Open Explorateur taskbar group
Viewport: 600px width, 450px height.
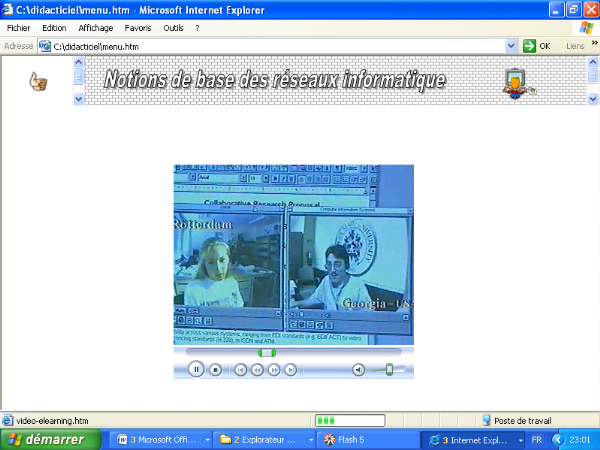264,440
